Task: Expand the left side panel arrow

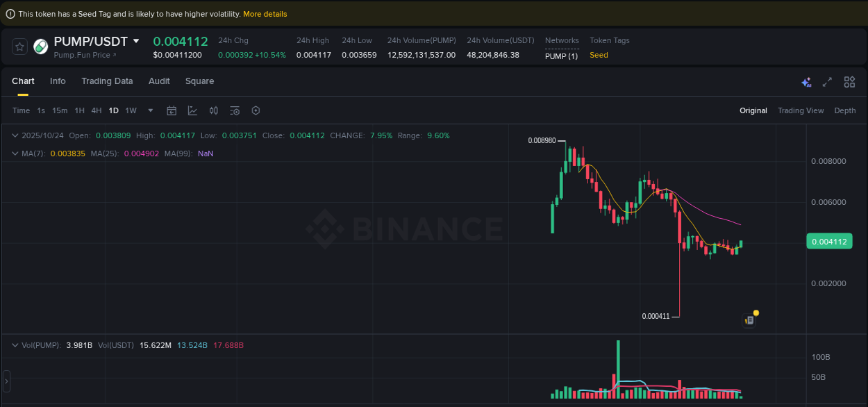Action: coord(6,381)
